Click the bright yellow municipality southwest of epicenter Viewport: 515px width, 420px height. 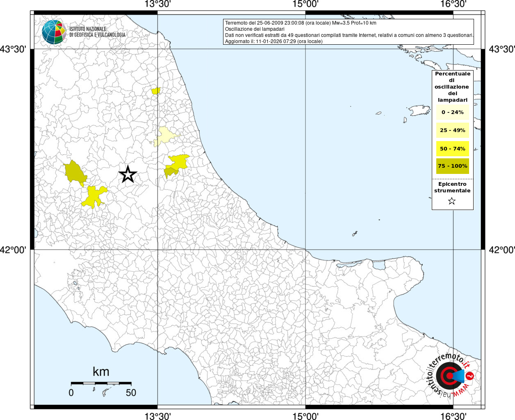95,197
